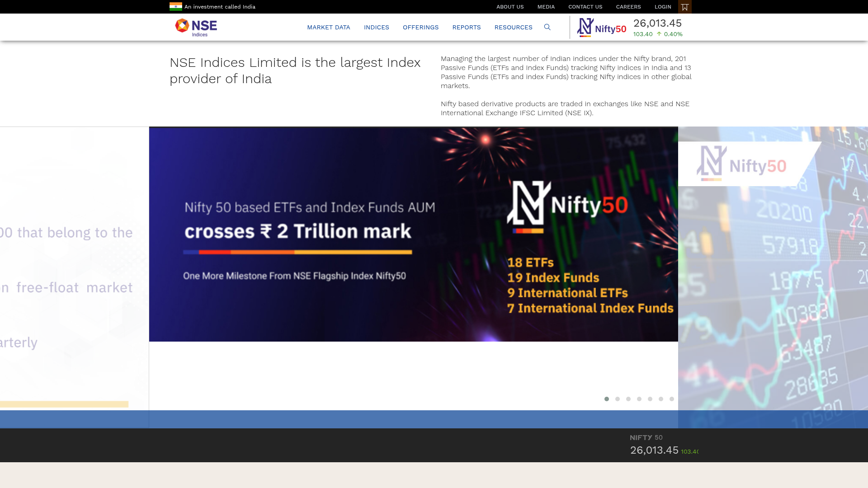Open the CAREERS page

tap(628, 6)
